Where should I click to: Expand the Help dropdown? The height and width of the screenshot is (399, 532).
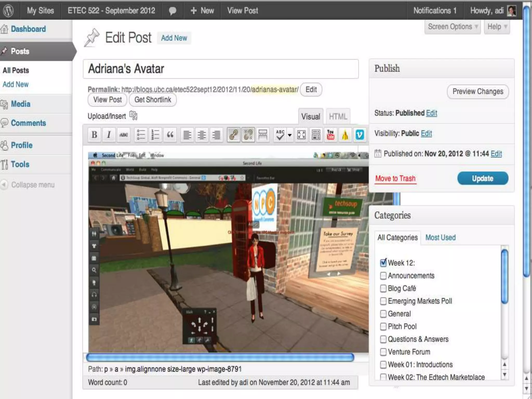[x=497, y=27]
